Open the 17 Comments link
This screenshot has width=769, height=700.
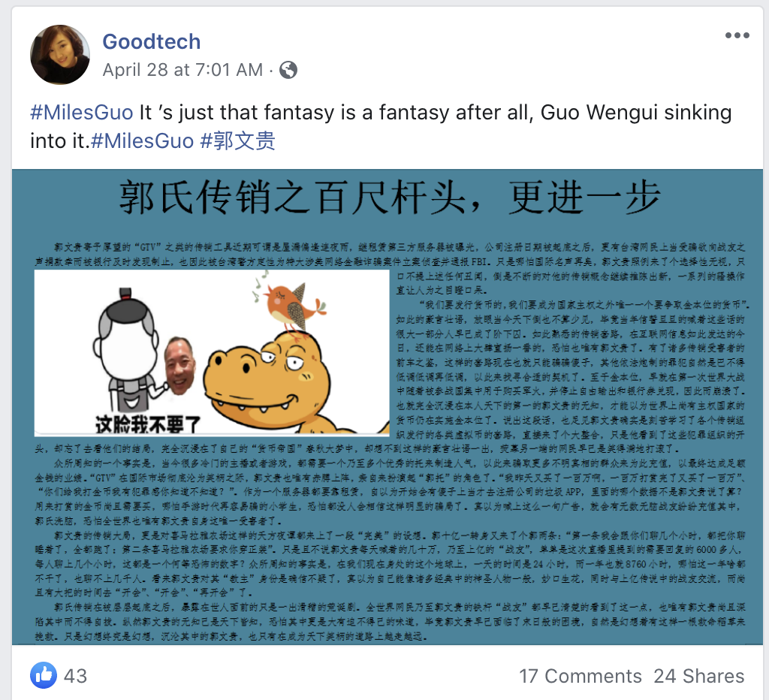[581, 676]
